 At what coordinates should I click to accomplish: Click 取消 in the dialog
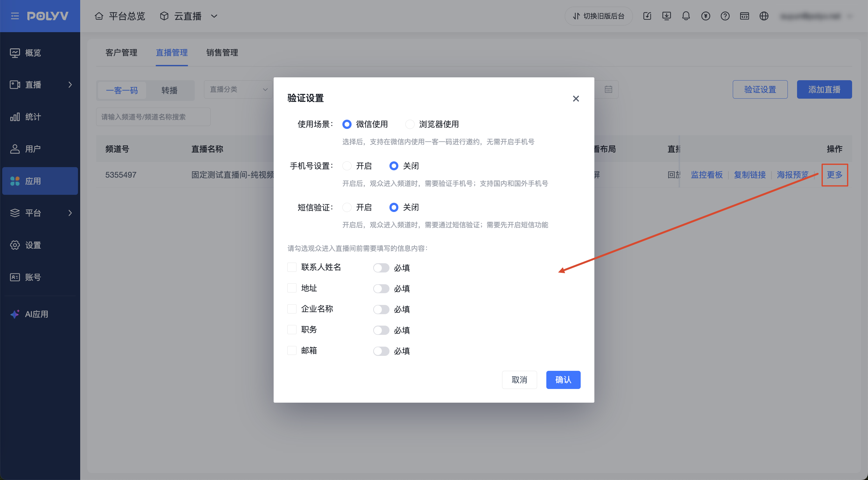(520, 380)
